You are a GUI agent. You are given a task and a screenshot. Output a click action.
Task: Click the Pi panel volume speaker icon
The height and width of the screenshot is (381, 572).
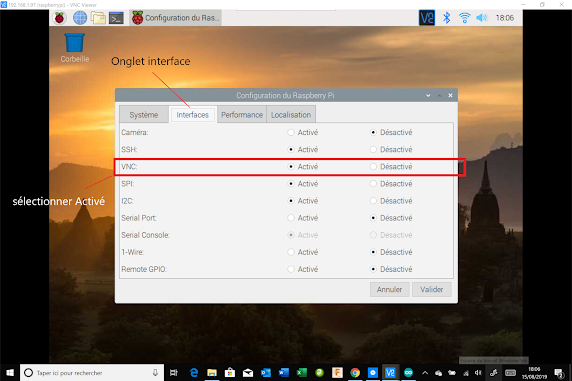click(x=482, y=18)
